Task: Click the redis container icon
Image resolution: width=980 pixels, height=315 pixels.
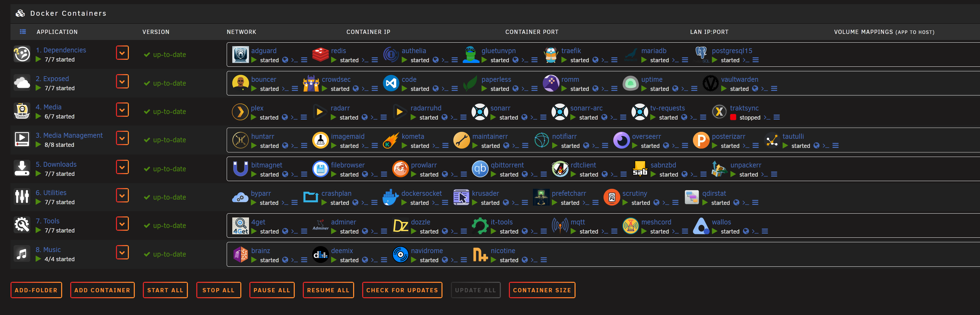Action: pyautogui.click(x=320, y=55)
